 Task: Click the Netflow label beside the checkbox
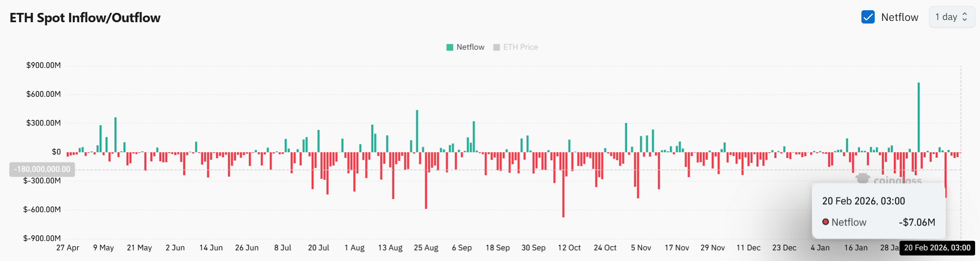[x=900, y=17]
